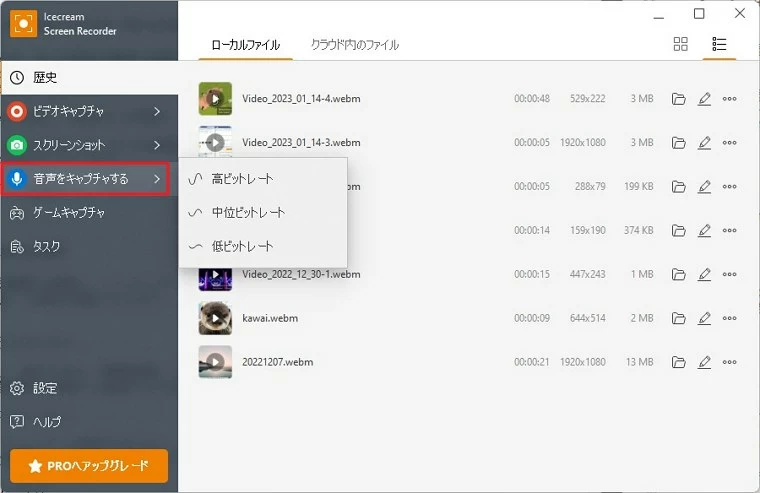This screenshot has width=760, height=493.
Task: Open folder location of Video_2022_12_30-1.webm
Action: tap(679, 274)
